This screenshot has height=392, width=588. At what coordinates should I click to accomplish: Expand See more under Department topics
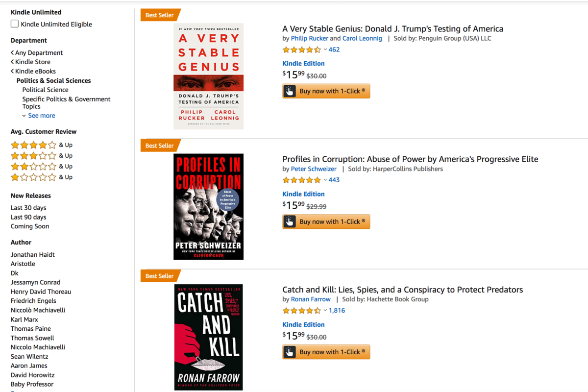click(41, 115)
